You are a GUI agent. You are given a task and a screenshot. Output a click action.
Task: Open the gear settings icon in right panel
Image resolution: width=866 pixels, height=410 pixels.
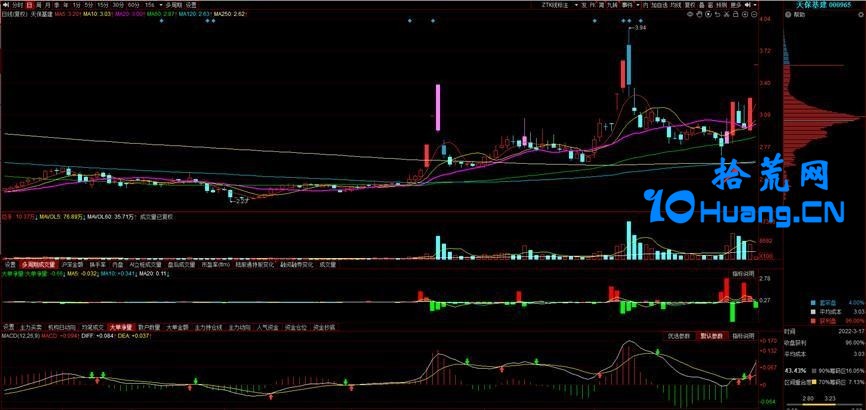pyautogui.click(x=860, y=14)
